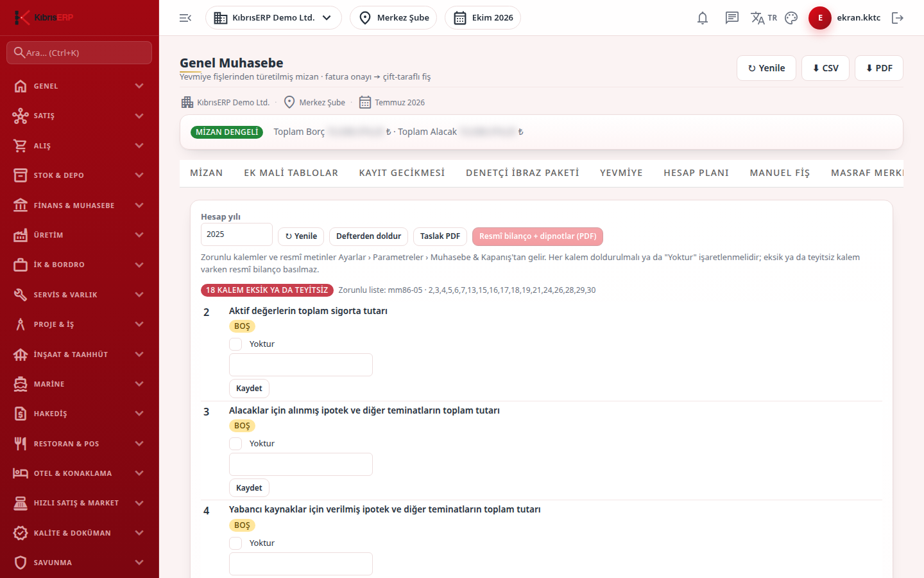Download the CSV export
924x578 pixels.
coord(825,68)
